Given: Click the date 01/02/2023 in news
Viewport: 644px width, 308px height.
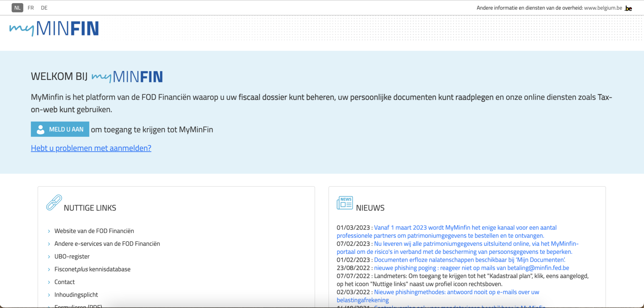Looking at the screenshot, I should (x=353, y=260).
